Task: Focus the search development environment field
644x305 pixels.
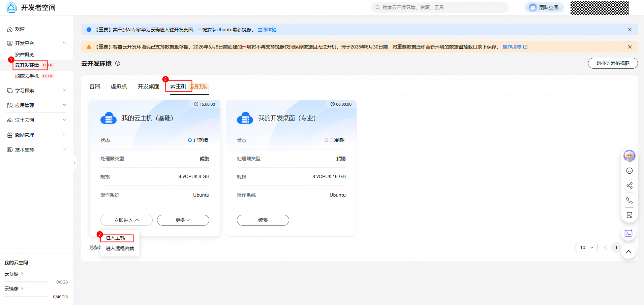Action: click(440, 7)
